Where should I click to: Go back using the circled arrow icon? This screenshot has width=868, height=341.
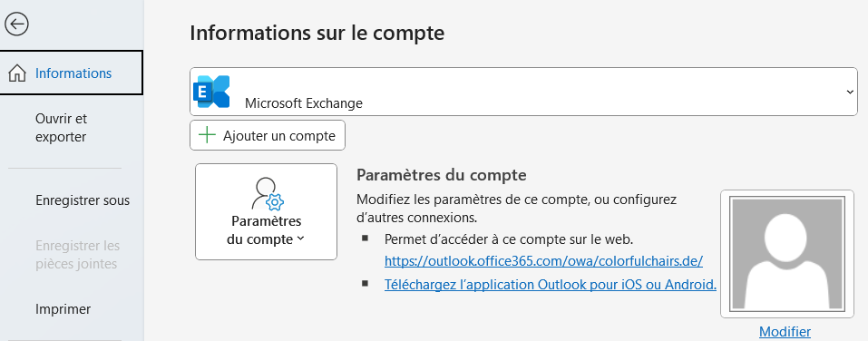pyautogui.click(x=16, y=24)
